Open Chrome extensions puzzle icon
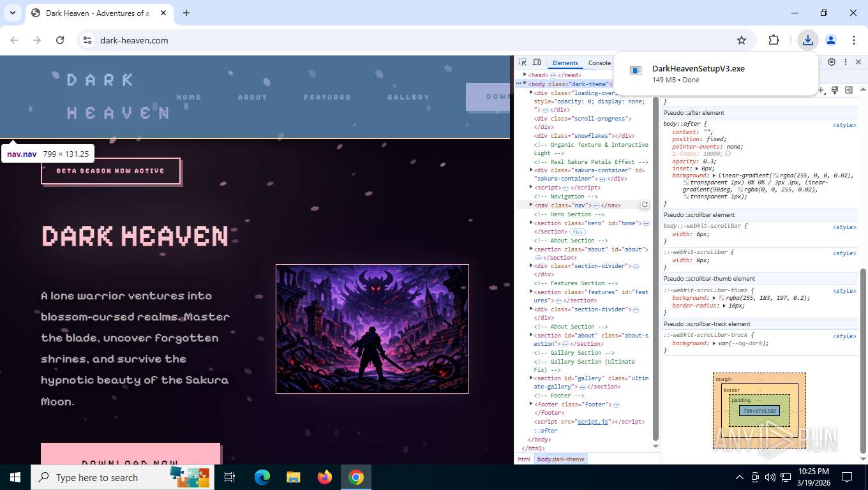Viewport: 868px width, 490px height. 774,40
